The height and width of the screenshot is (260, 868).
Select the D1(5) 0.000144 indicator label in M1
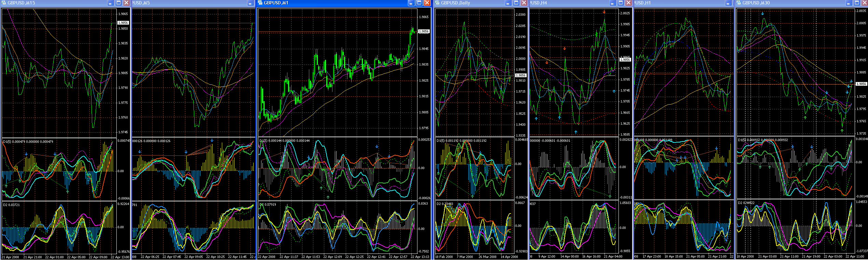point(284,141)
